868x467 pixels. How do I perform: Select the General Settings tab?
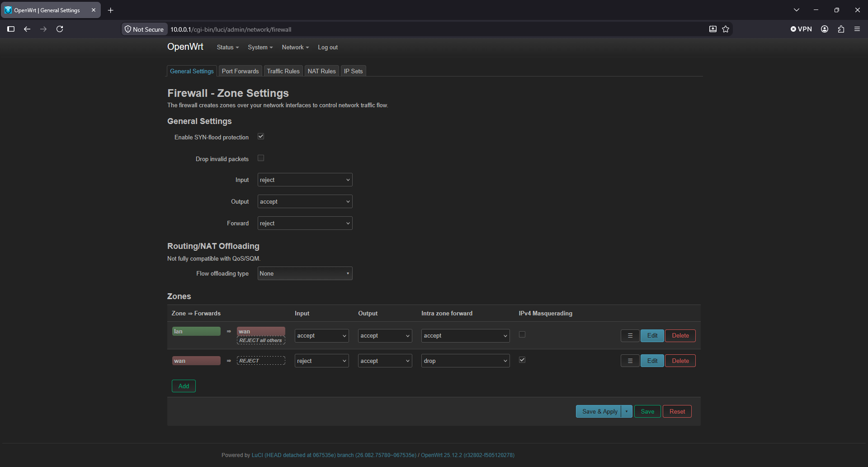tap(192, 71)
